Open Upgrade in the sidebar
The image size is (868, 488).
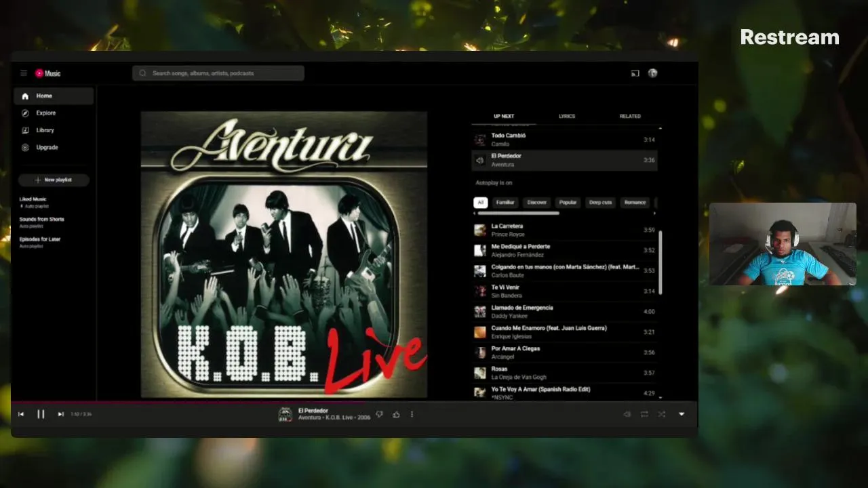tap(54, 147)
